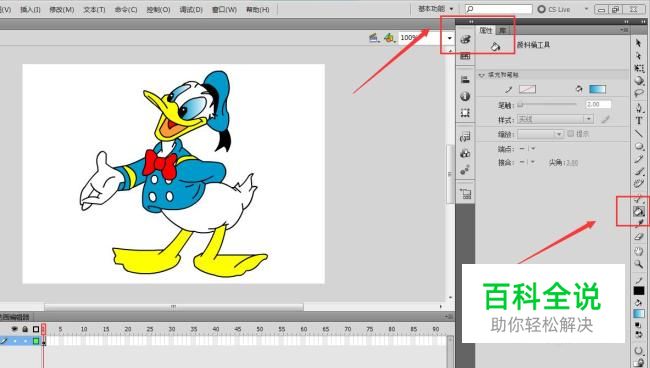Open the 调试(D) menu

click(191, 9)
